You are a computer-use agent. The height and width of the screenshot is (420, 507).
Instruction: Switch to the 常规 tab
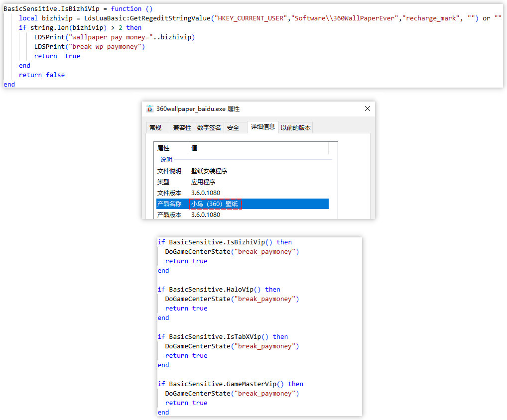point(155,128)
